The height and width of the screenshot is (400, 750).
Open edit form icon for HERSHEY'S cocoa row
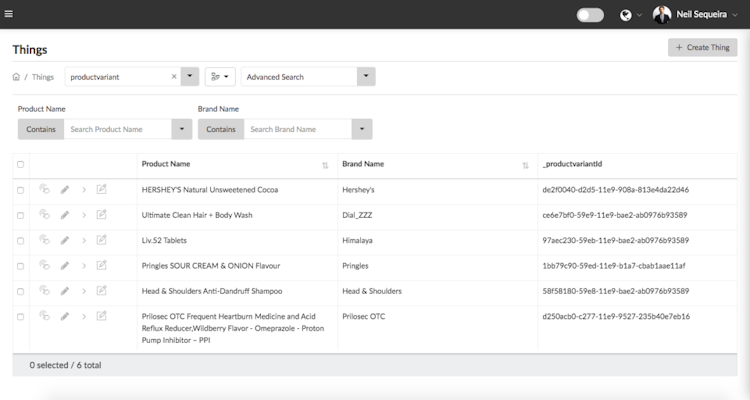pyautogui.click(x=101, y=189)
